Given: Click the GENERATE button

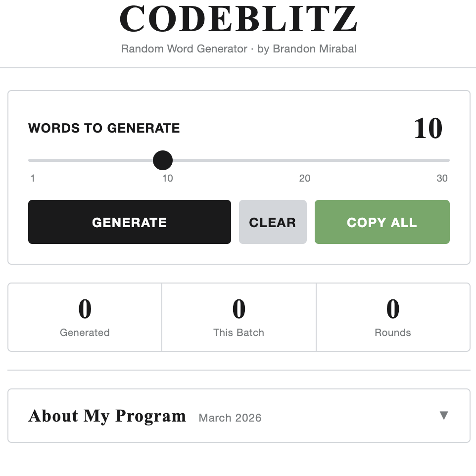Looking at the screenshot, I should click(x=129, y=222).
